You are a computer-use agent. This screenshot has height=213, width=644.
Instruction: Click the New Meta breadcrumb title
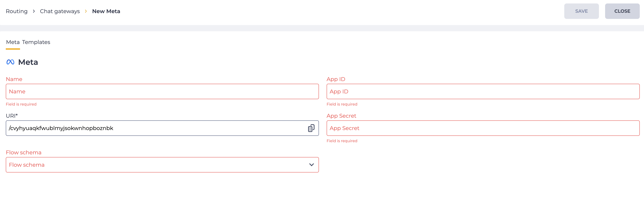click(x=106, y=11)
